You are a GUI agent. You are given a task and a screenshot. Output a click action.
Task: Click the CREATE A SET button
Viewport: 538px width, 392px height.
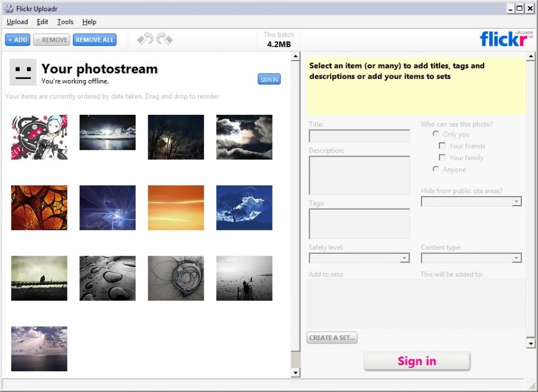point(332,338)
